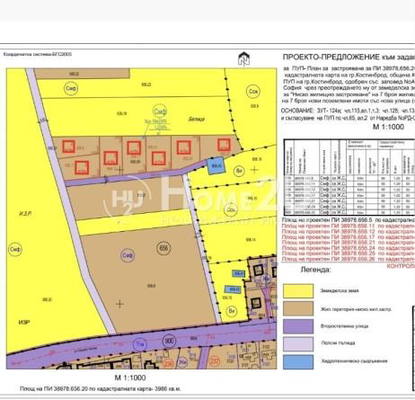Click the 'Земеделска земя' legend label

[x=340, y=291]
